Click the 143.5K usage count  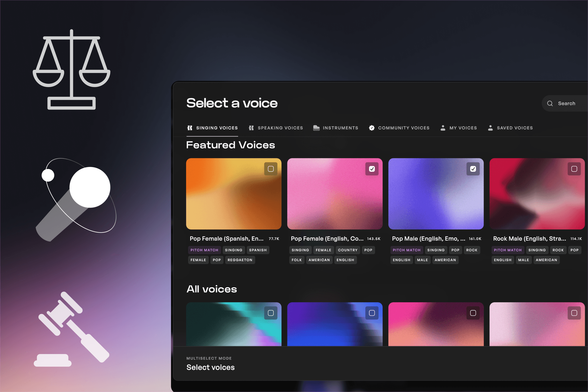tap(374, 239)
